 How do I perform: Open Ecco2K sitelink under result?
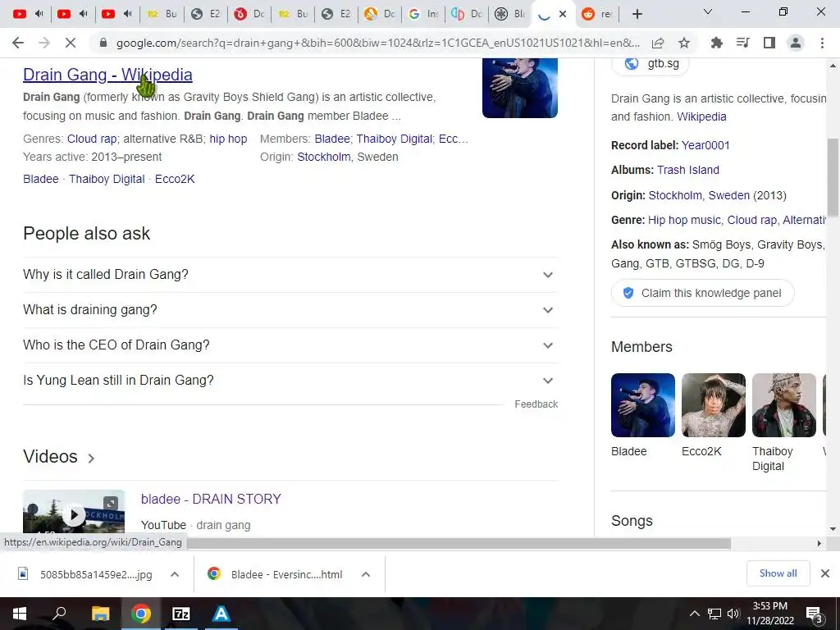point(175,179)
